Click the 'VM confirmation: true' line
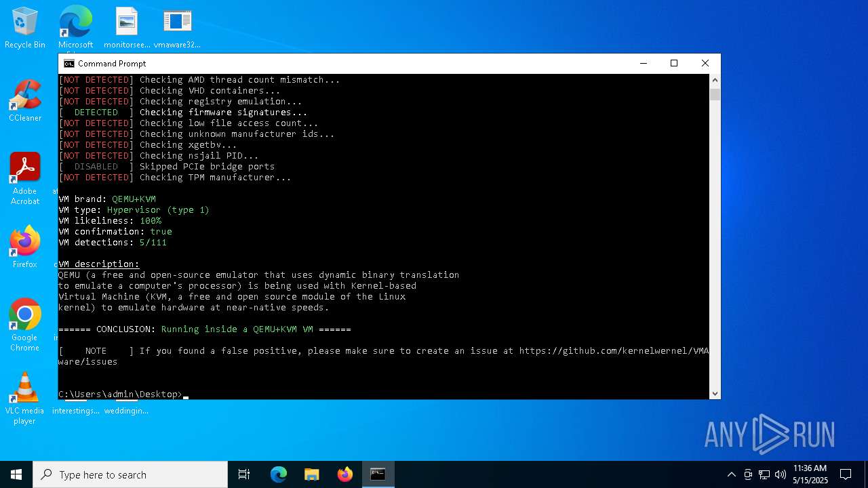The image size is (868, 488). coord(115,232)
